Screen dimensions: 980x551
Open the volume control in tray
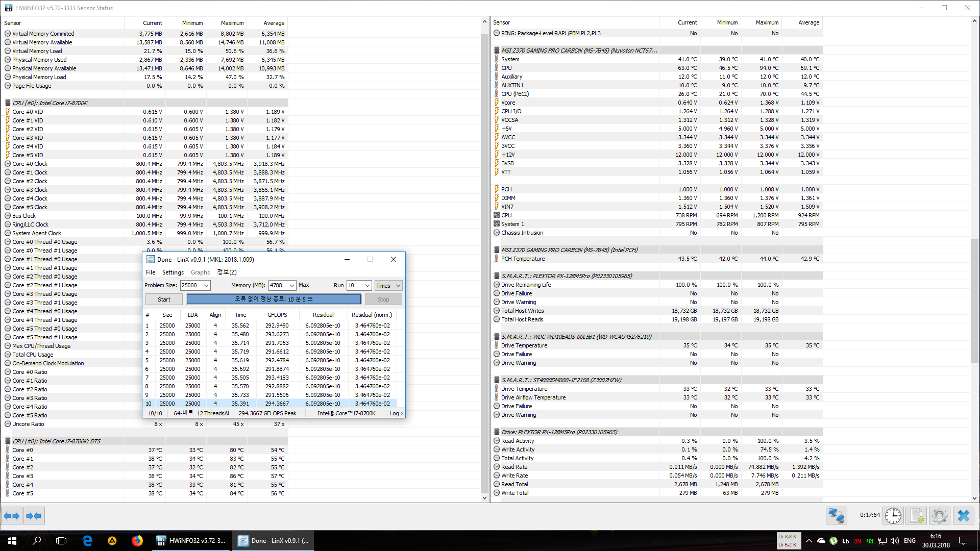894,541
